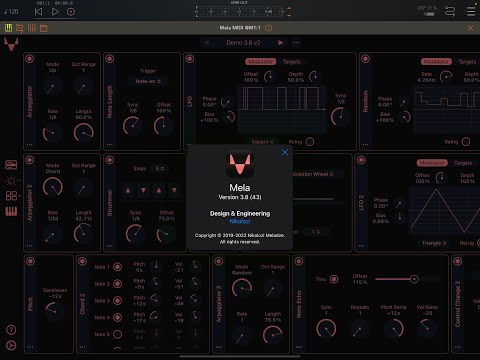Open the Strummer Steps value dropdown
This screenshot has width=480, height=360.
160,168
